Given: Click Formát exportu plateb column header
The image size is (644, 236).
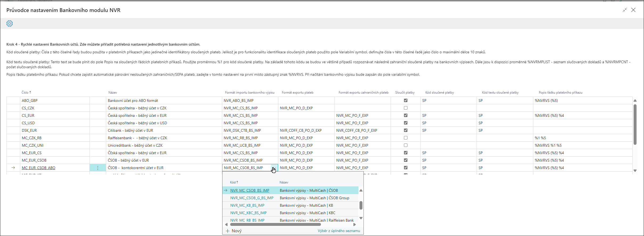Looking at the screenshot, I should [x=298, y=93].
